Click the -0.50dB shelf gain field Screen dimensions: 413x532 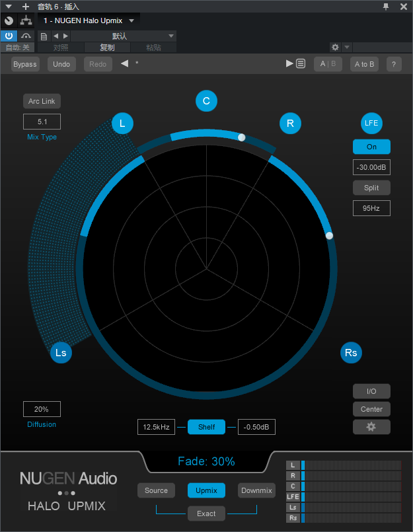(256, 427)
